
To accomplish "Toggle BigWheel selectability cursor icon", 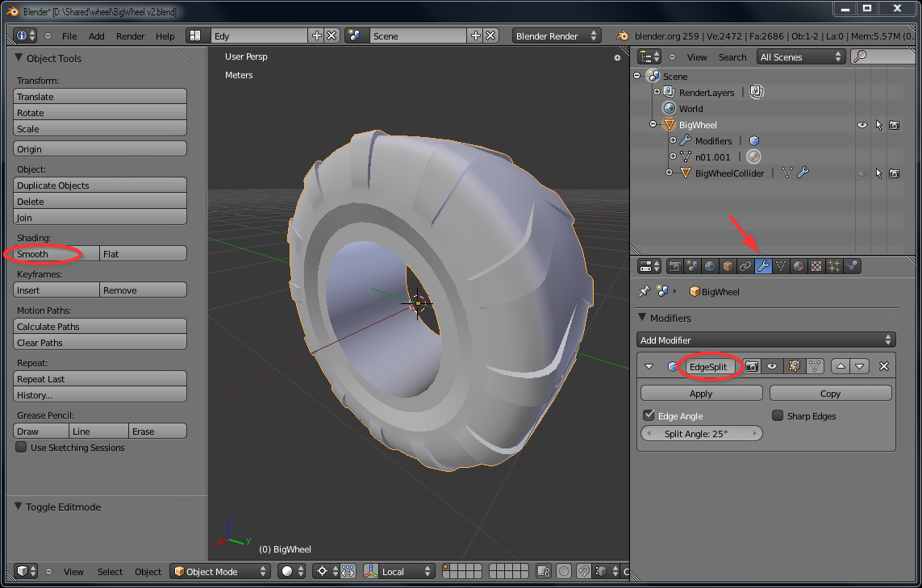I will click(x=878, y=125).
